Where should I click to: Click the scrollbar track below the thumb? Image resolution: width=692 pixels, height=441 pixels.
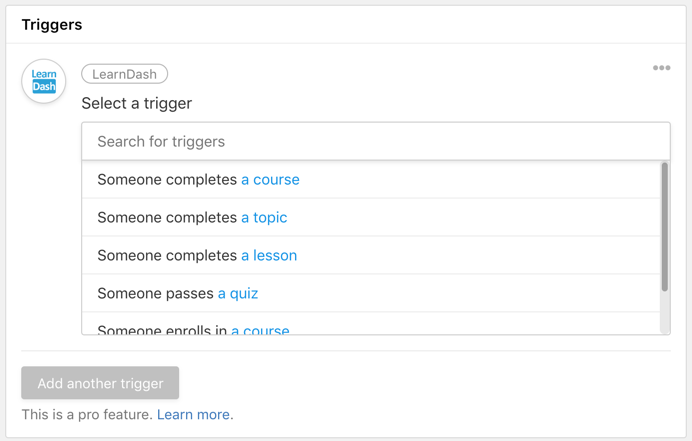click(x=665, y=313)
